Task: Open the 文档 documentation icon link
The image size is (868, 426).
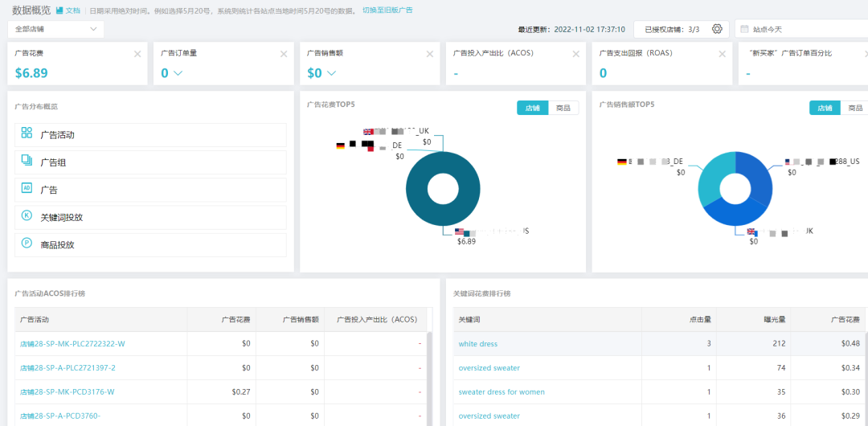Action: pos(59,10)
